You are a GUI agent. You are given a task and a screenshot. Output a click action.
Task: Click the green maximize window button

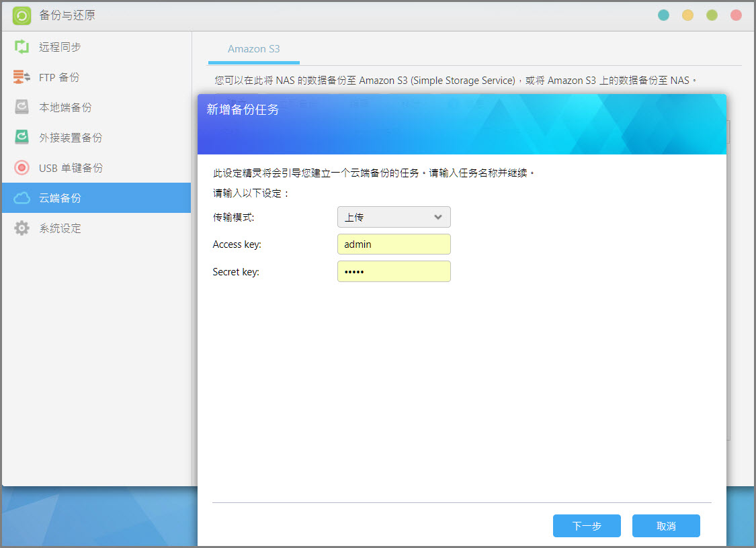712,15
